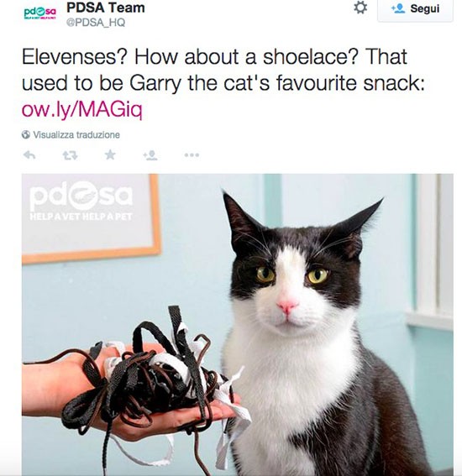Open the cat photo attachment
This screenshot has width=462, height=476.
coord(238,325)
